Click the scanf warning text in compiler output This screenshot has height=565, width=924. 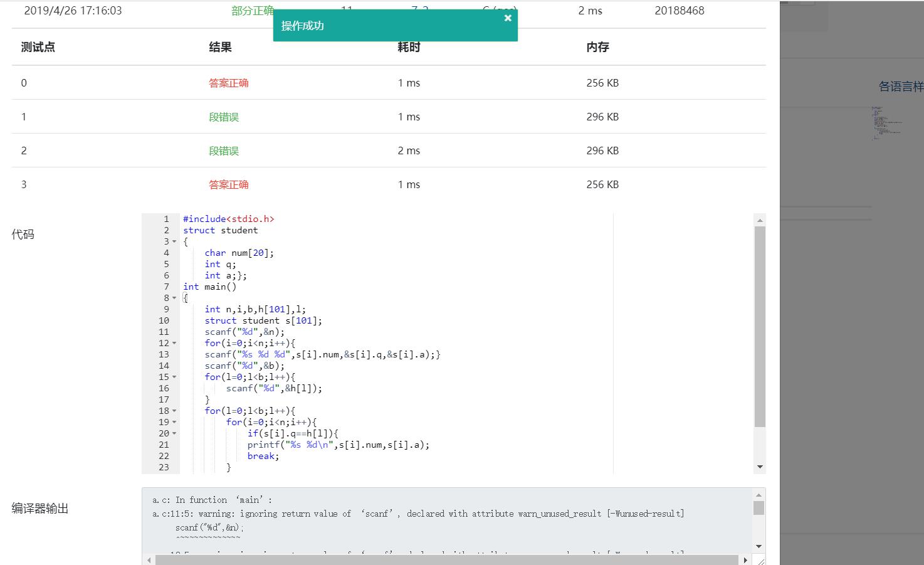(418, 514)
